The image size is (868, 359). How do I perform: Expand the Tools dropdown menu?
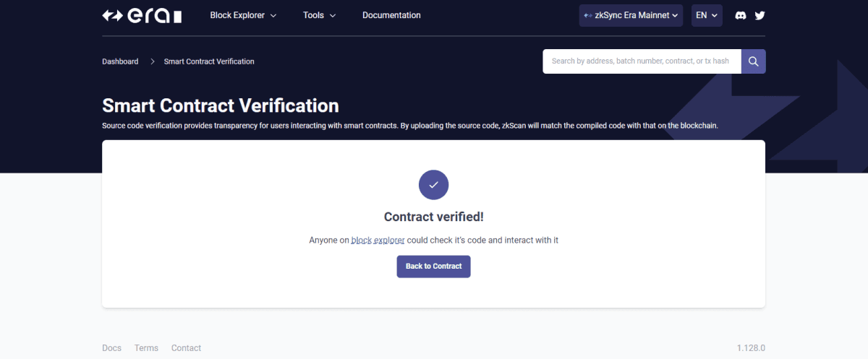click(319, 15)
